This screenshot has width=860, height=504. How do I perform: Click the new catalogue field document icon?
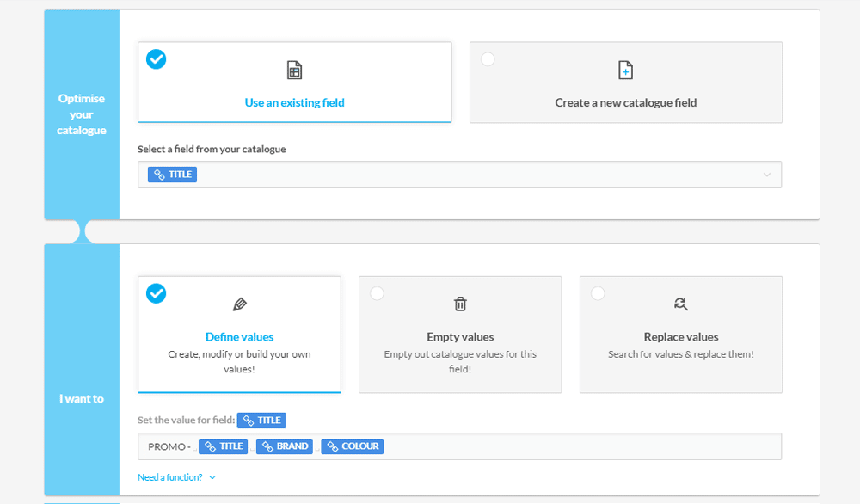click(x=626, y=71)
